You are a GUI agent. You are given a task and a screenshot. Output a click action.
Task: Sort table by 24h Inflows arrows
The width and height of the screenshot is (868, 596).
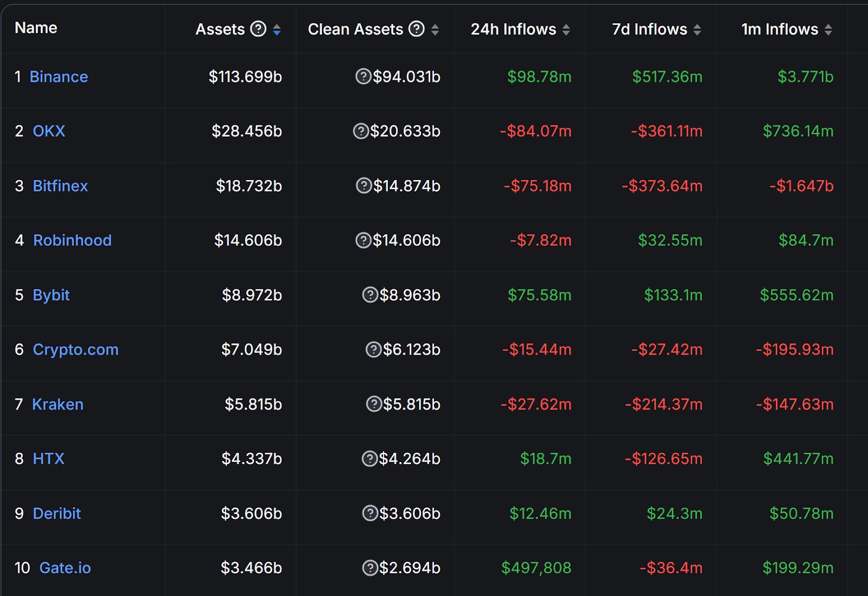click(x=566, y=30)
